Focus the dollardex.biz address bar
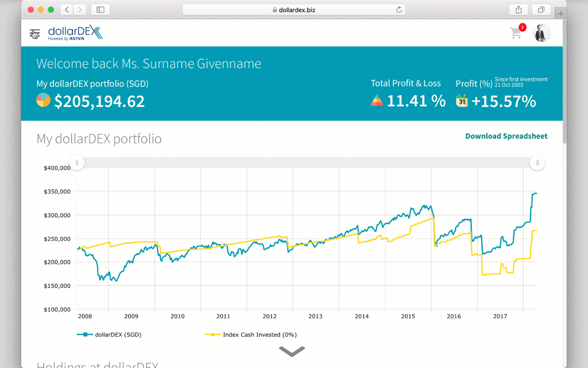This screenshot has height=368, width=588. pos(294,10)
